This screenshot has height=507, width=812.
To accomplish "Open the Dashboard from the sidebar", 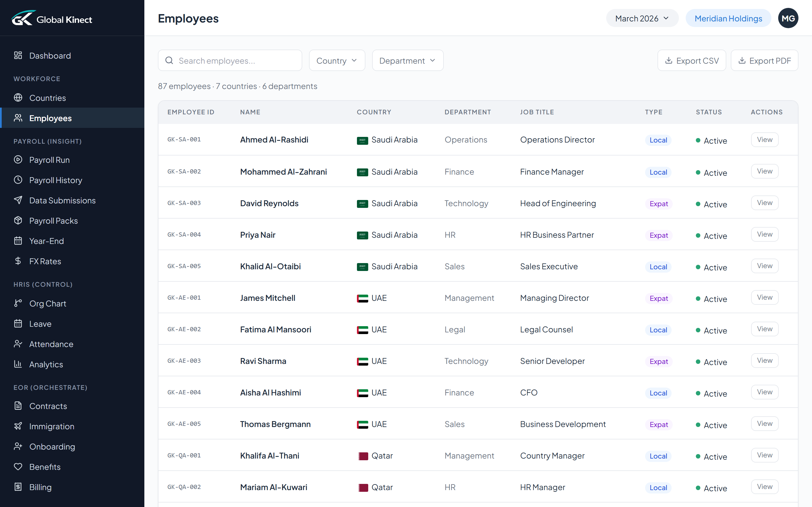I will (50, 56).
